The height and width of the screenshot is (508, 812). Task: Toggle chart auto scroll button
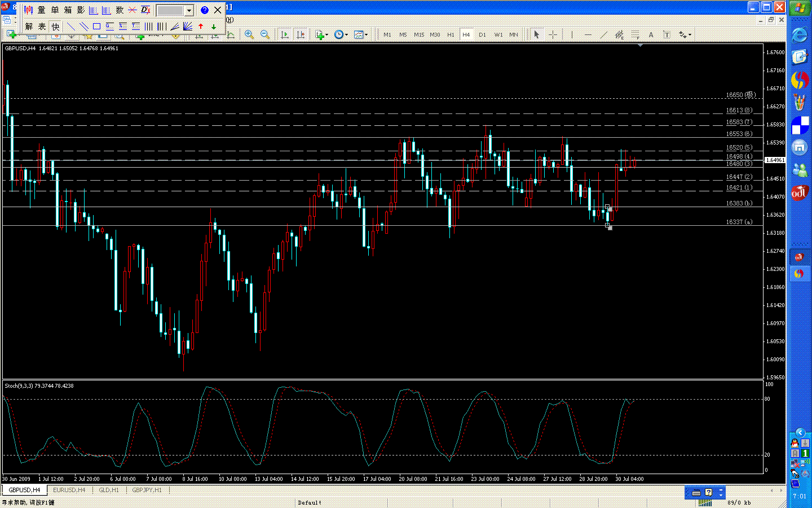[285, 34]
